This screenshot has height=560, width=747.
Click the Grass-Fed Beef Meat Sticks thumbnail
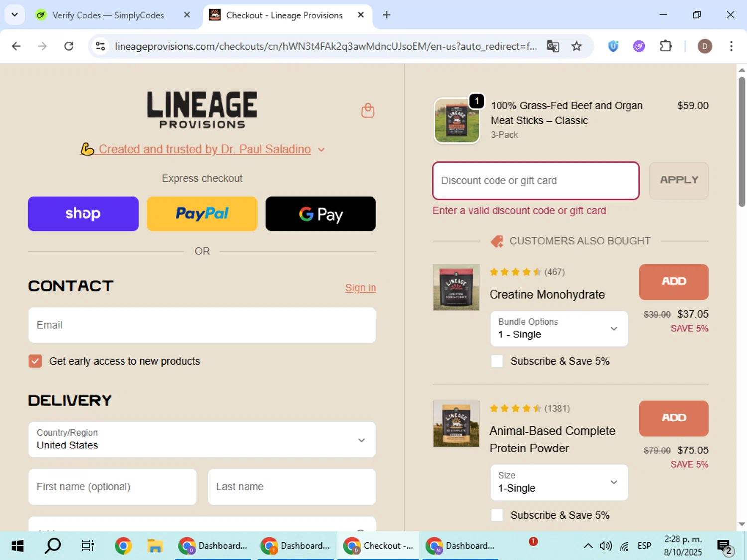457,121
